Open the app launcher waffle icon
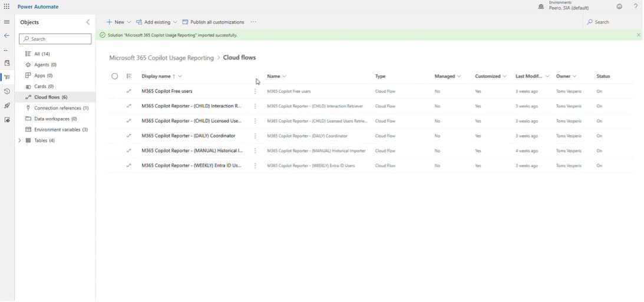 [x=6, y=6]
